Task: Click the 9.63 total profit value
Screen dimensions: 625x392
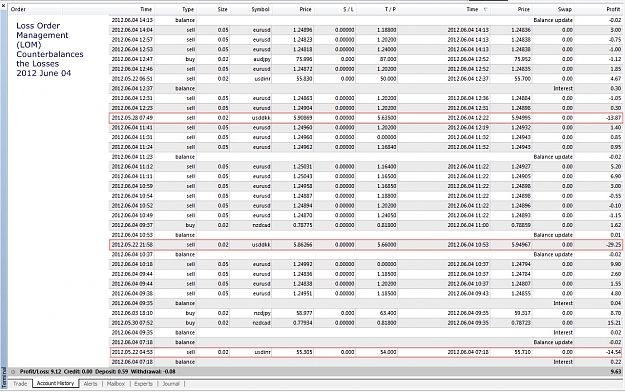Action: pos(616,372)
